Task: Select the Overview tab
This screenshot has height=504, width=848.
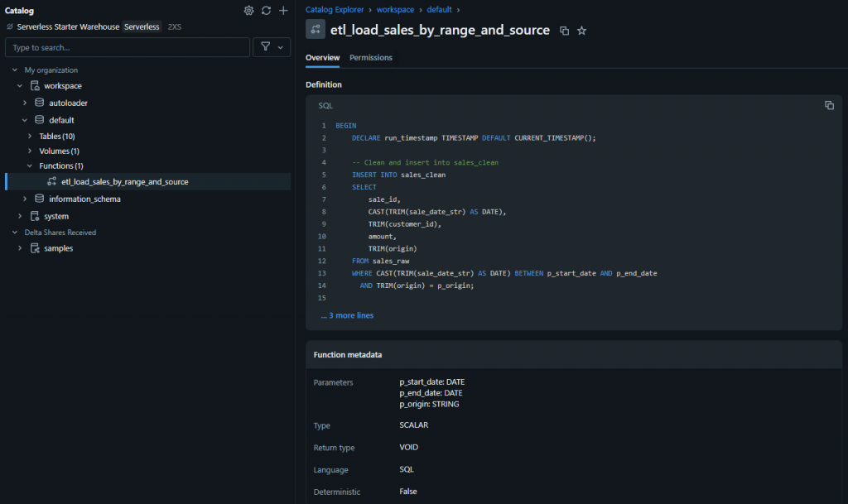Action: [322, 58]
